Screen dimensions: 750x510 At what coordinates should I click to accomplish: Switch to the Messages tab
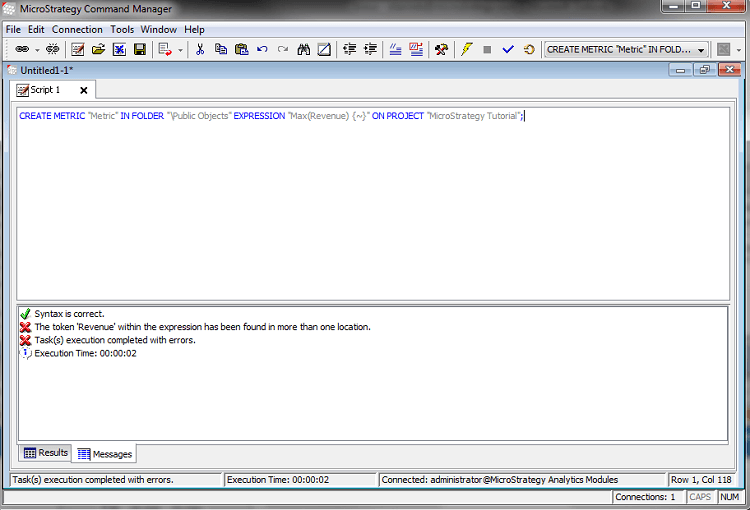(104, 454)
